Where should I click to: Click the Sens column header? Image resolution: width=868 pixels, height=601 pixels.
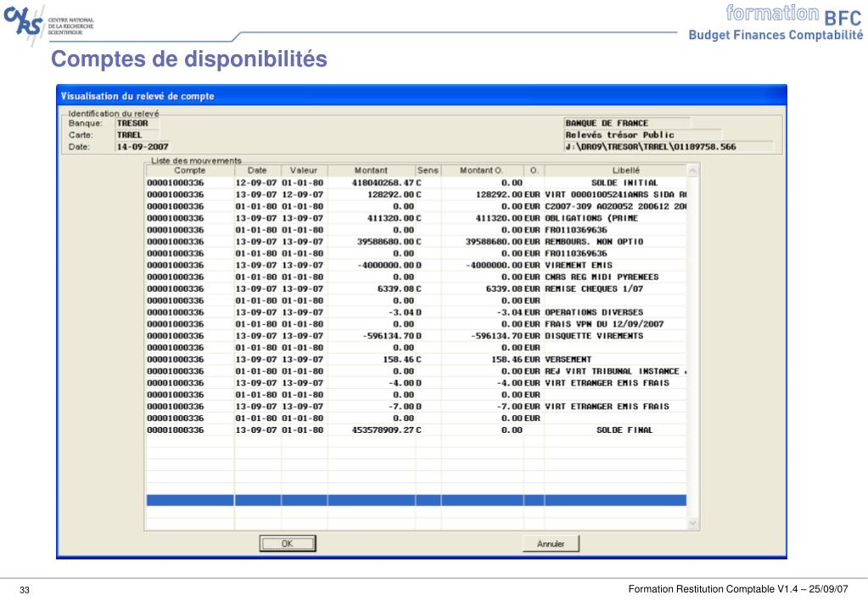click(x=428, y=171)
